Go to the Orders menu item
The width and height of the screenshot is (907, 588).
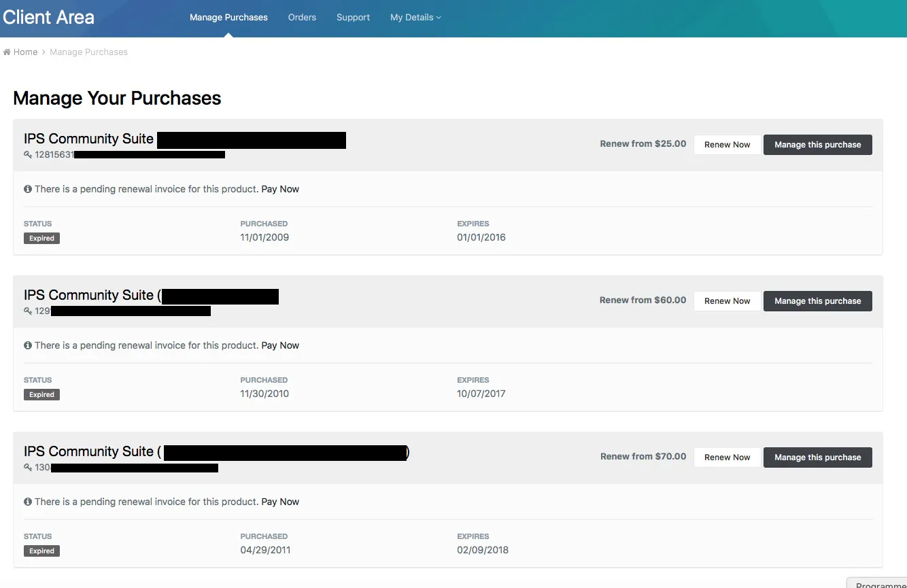302,18
